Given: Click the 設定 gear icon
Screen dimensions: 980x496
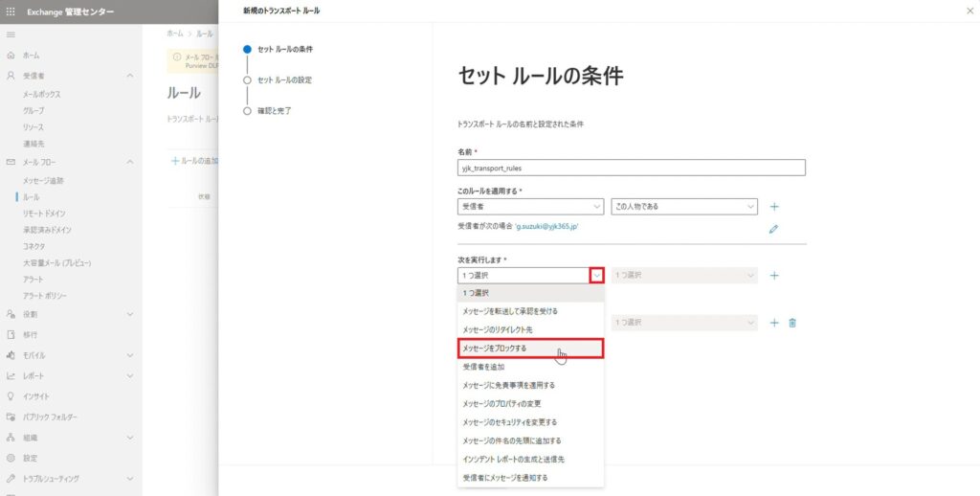Looking at the screenshot, I should (11, 459).
